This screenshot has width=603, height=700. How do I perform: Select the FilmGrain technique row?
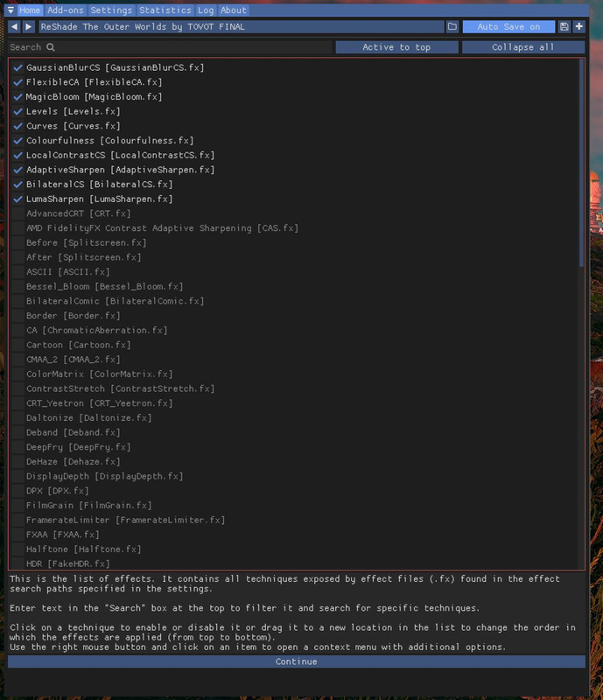[89, 506]
